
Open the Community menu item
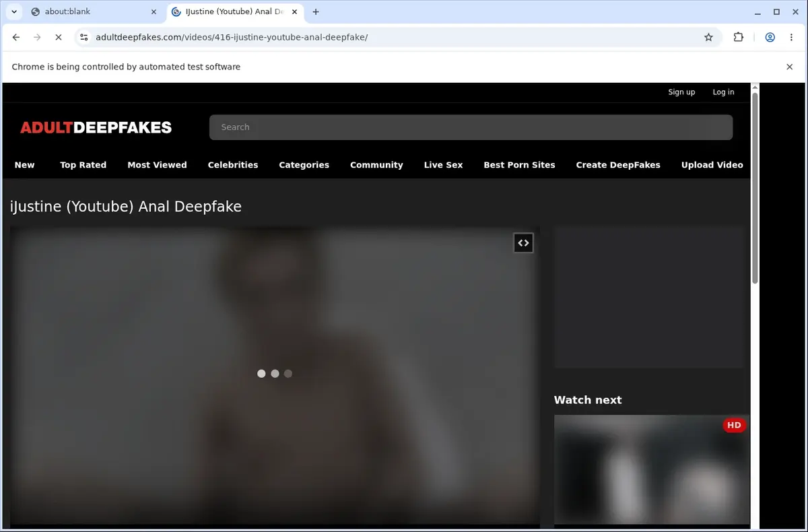[x=376, y=165]
